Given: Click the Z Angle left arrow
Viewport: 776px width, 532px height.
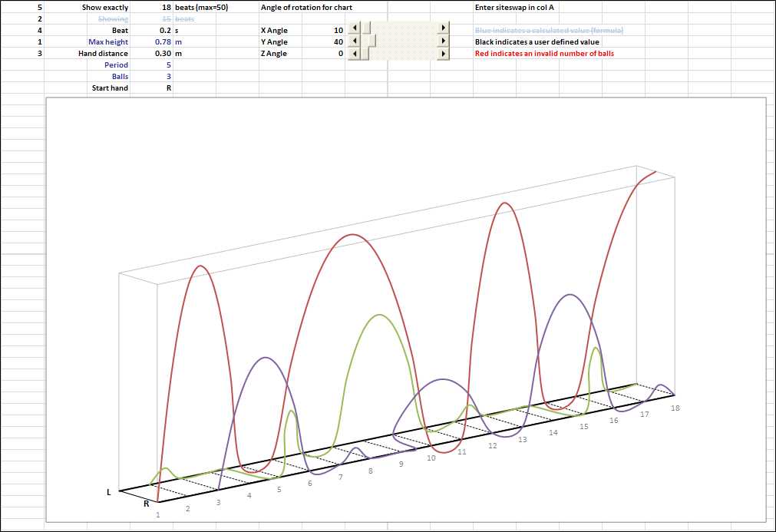Looking at the screenshot, I should pos(355,54).
